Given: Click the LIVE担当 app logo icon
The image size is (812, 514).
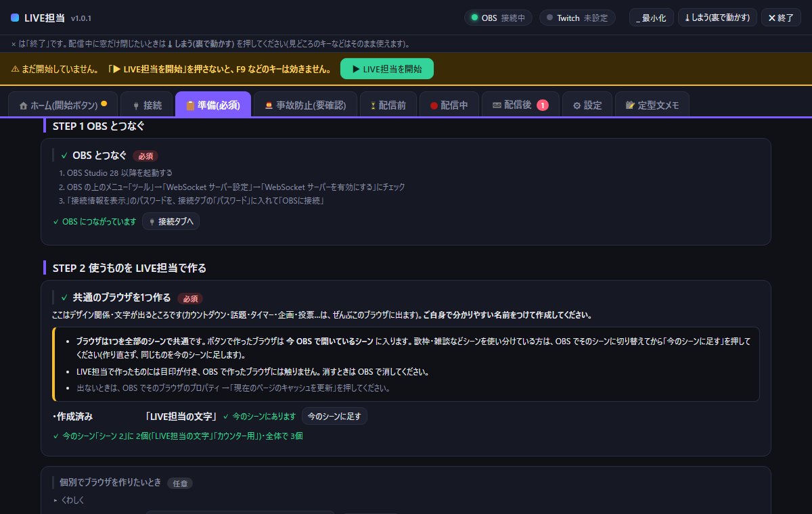Looking at the screenshot, I should [16, 18].
